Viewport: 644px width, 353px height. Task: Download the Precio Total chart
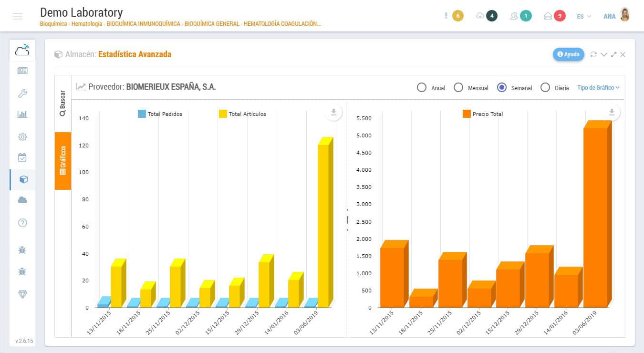pos(612,112)
